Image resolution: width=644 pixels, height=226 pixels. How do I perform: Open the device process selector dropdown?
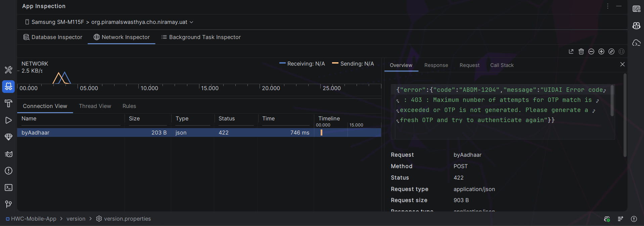[x=109, y=22]
